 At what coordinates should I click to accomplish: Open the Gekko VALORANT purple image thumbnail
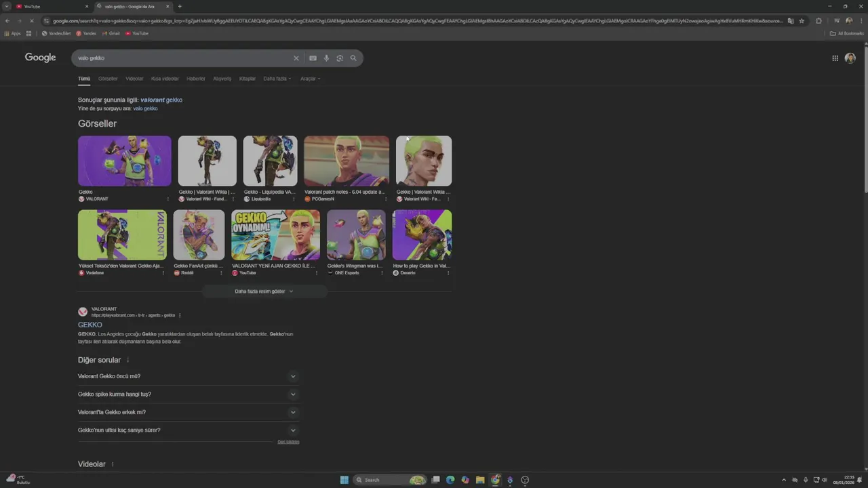click(125, 161)
